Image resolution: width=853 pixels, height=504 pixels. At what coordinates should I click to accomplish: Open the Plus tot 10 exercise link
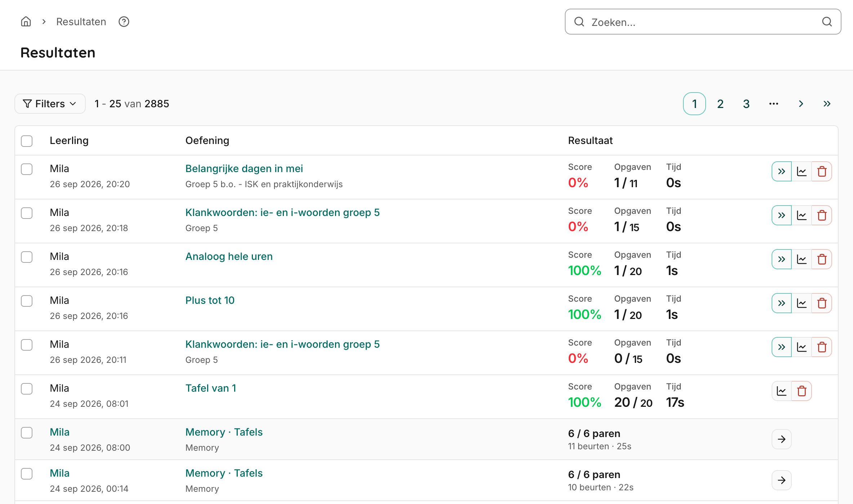click(210, 300)
